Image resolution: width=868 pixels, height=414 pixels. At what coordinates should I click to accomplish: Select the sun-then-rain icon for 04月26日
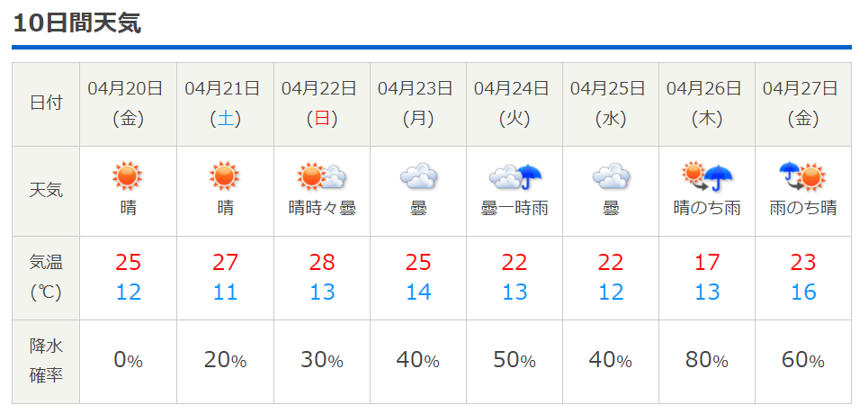pyautogui.click(x=707, y=176)
